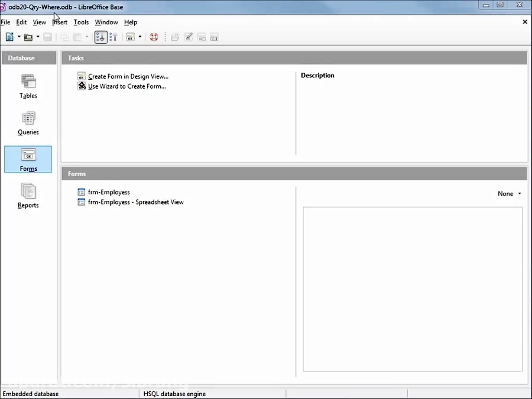The height and width of the screenshot is (399, 532).
Task: Select the Queries icon in the sidebar
Action: tap(28, 122)
